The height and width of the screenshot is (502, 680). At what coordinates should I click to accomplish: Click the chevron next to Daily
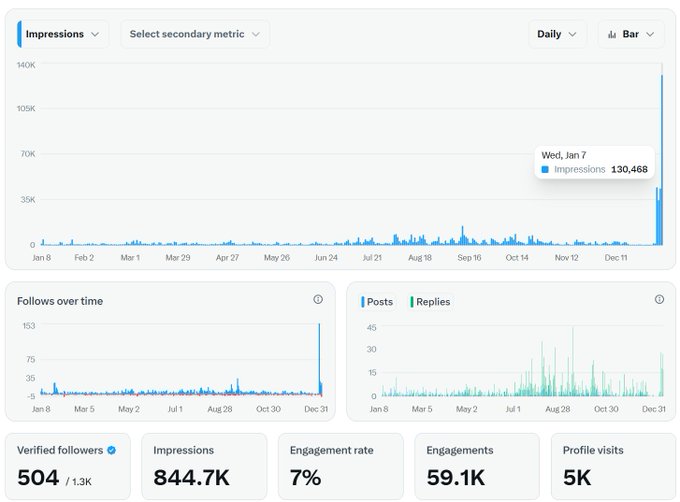(572, 34)
